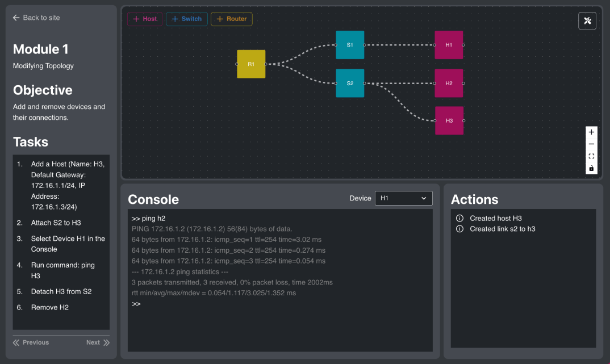The height and width of the screenshot is (364, 610).
Task: Add a new Switch device
Action: pyautogui.click(x=187, y=19)
